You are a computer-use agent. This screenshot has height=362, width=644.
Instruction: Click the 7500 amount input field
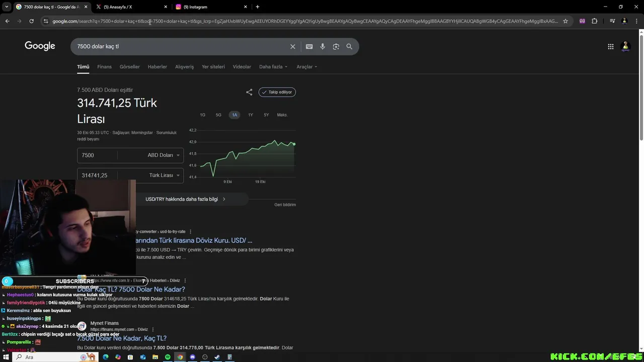(98, 155)
